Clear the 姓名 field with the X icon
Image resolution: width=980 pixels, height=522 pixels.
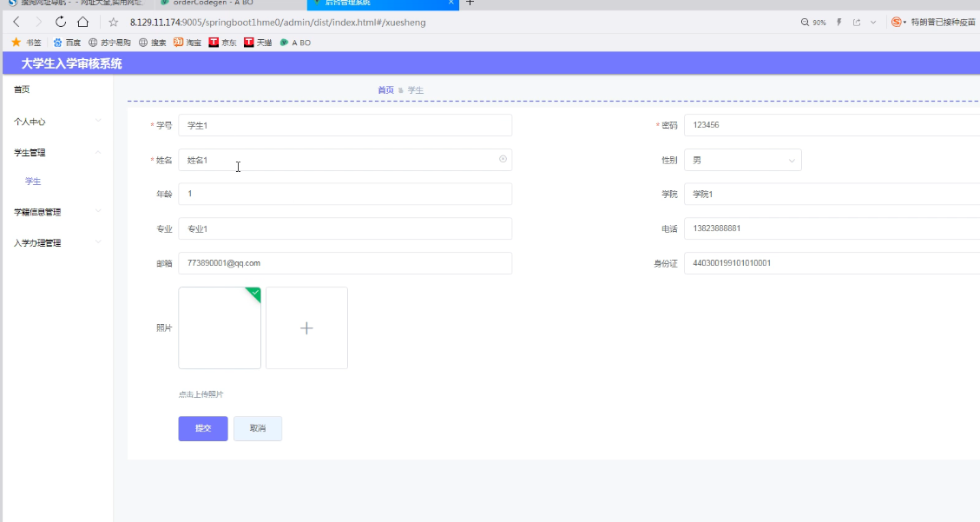tap(503, 159)
